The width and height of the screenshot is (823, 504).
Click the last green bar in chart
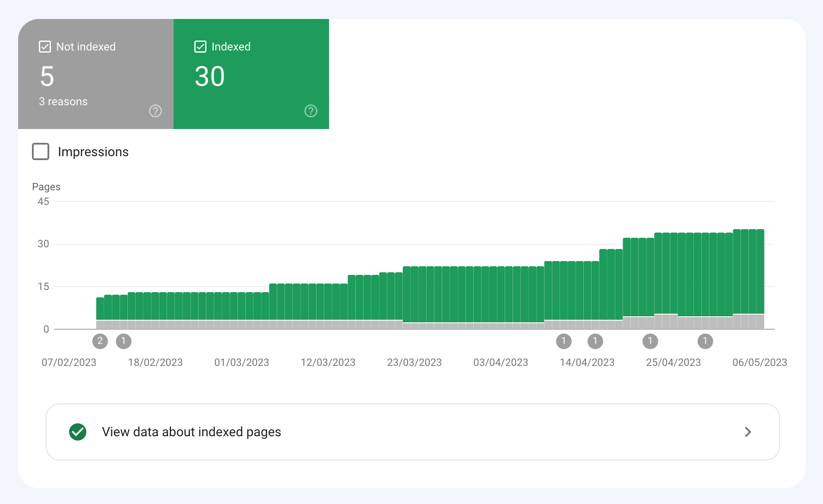coord(760,271)
